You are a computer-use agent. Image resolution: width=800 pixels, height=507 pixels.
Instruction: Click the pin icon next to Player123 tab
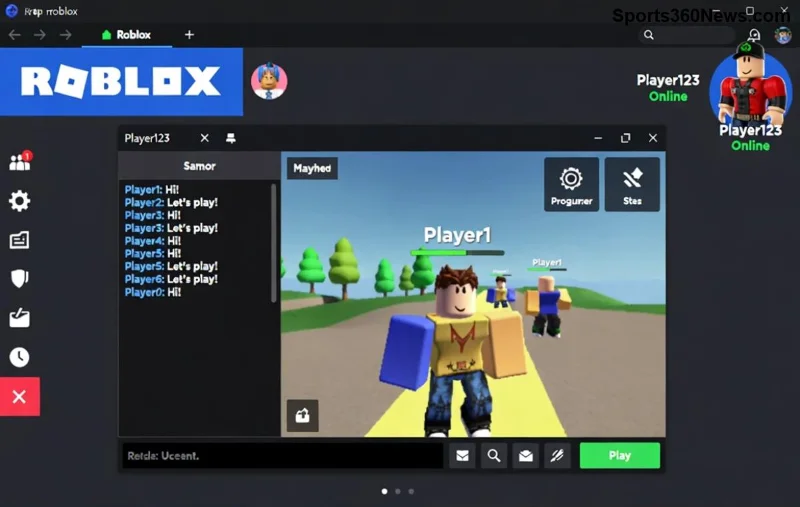[231, 138]
